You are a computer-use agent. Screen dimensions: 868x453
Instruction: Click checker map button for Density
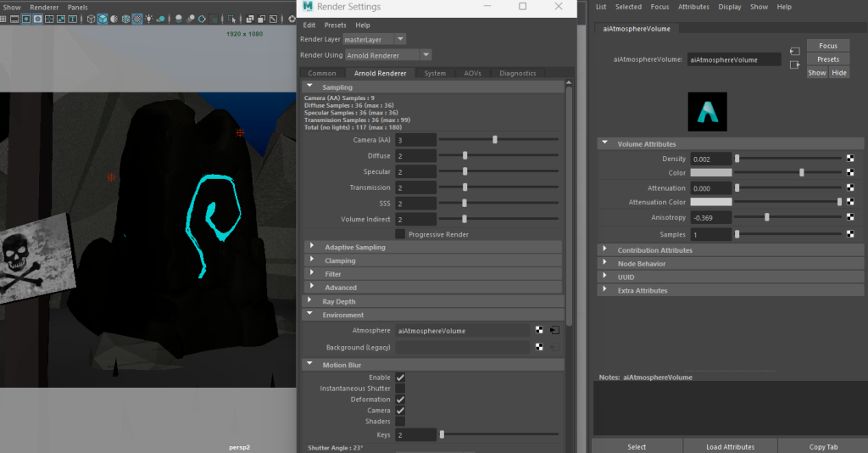coord(850,159)
